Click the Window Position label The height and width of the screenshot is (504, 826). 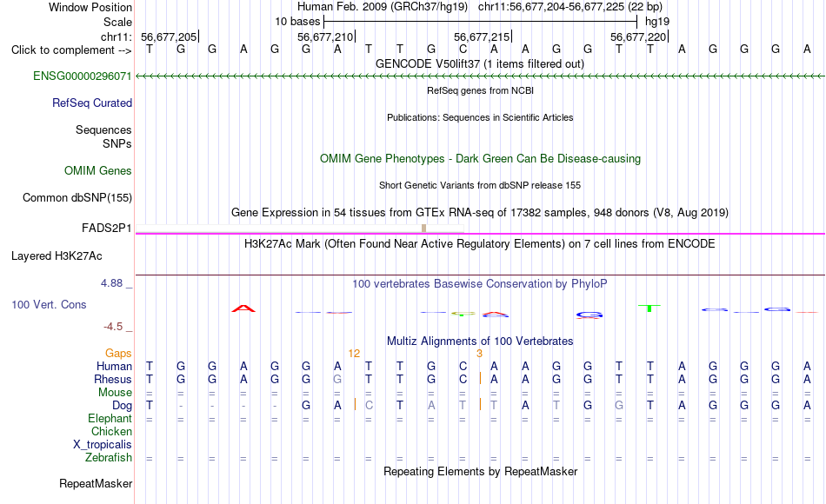pyautogui.click(x=90, y=7)
